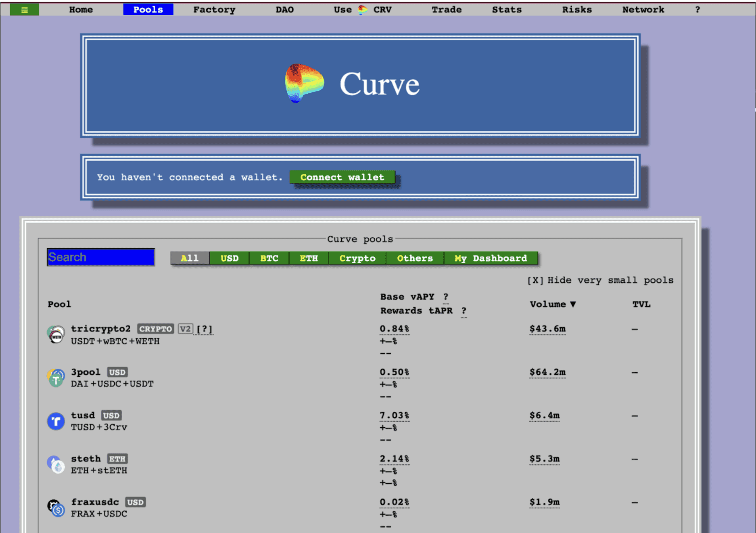Open the steth pool link

tap(86, 459)
